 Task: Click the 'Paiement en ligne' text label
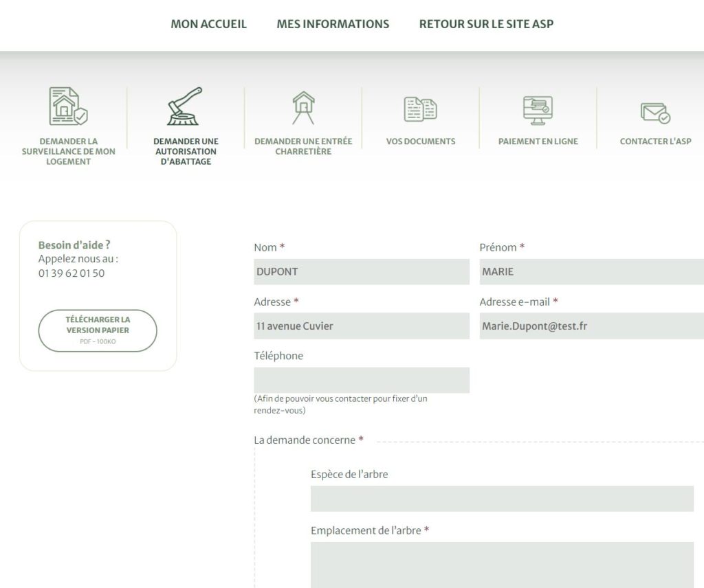(x=538, y=142)
